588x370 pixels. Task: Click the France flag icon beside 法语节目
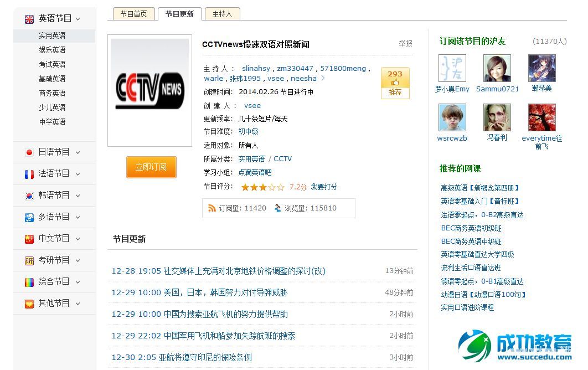click(x=29, y=174)
